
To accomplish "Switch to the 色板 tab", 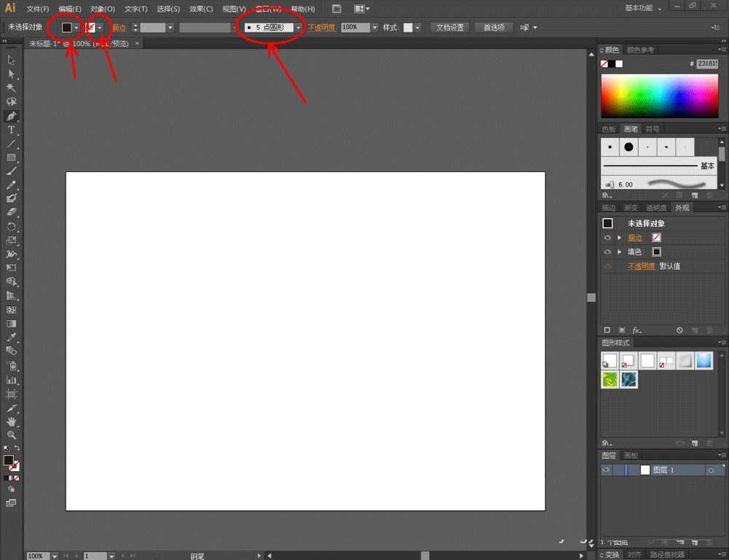I will (x=608, y=129).
